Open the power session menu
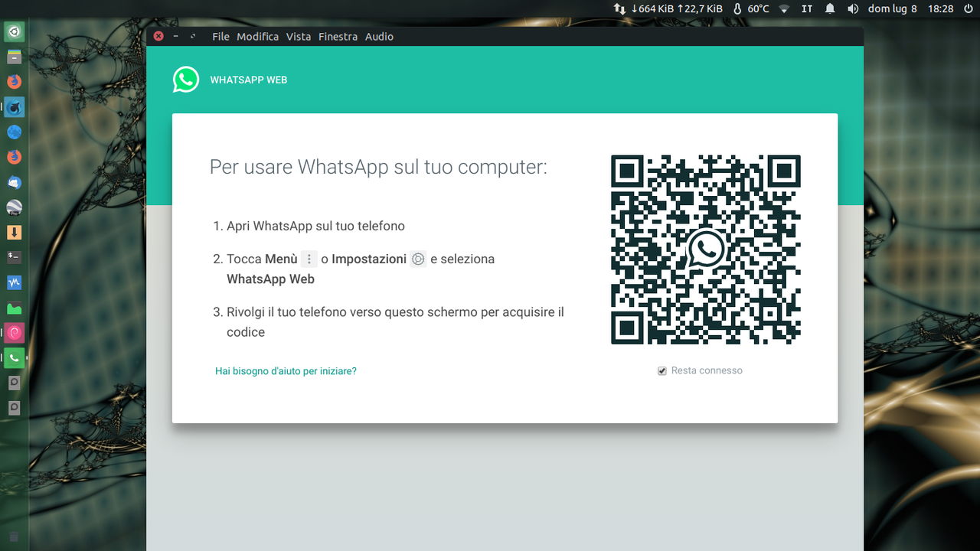The height and width of the screenshot is (551, 980). point(968,8)
